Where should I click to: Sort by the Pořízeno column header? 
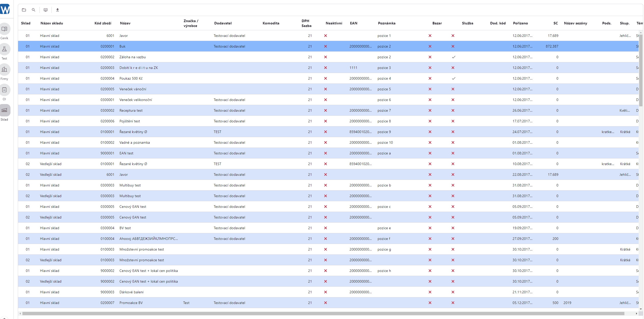coord(520,23)
